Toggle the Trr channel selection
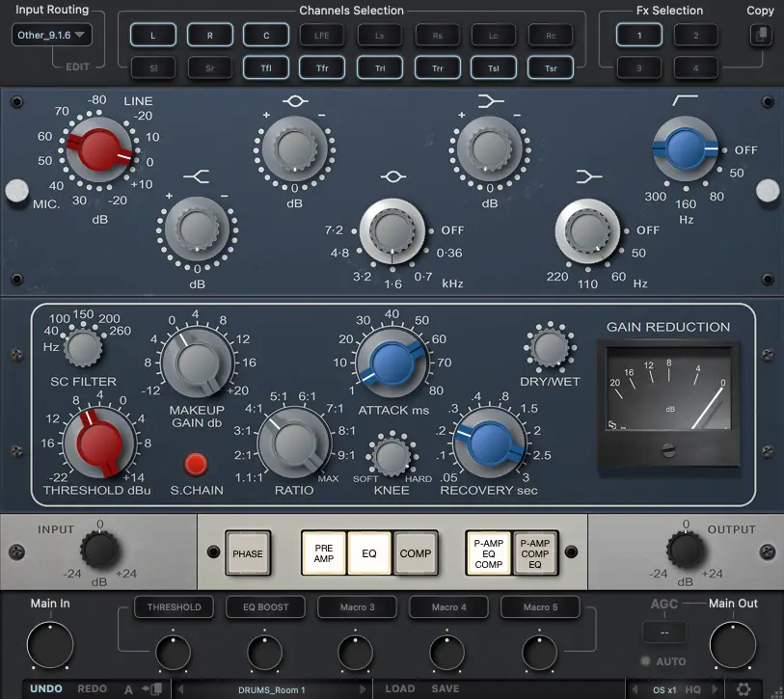Screen dimensions: 784x699 pos(438,68)
